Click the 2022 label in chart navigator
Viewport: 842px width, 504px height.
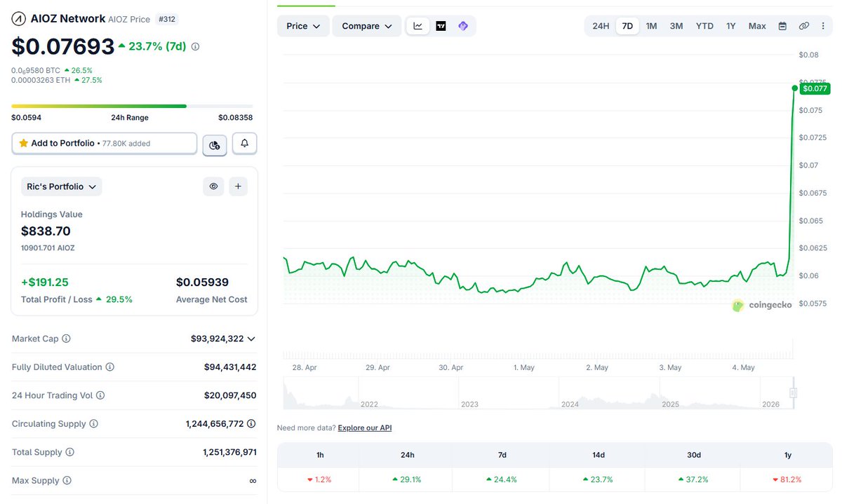pyautogui.click(x=369, y=404)
